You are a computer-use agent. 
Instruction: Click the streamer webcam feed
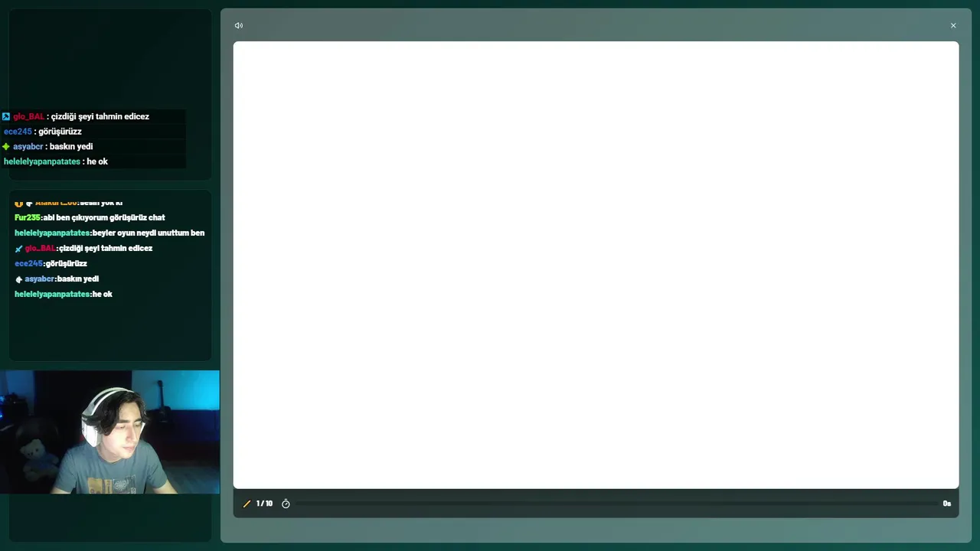click(x=109, y=432)
